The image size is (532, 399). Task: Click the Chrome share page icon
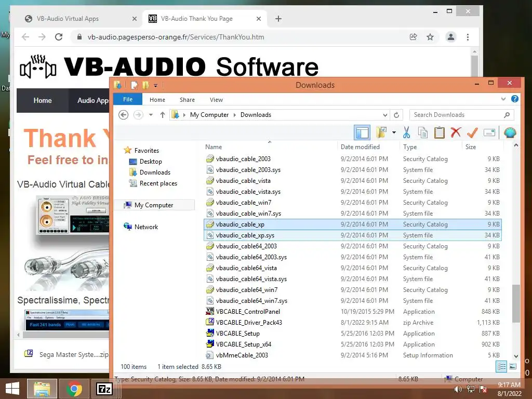tap(413, 37)
